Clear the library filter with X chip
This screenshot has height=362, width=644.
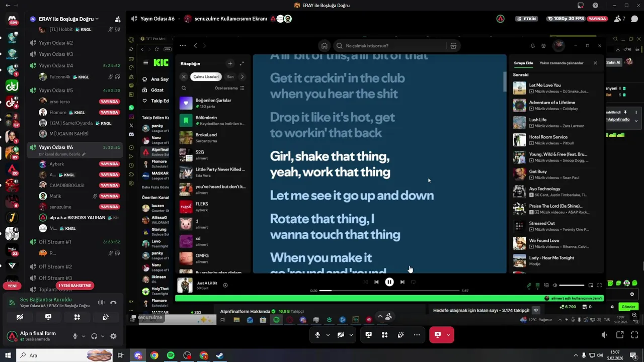pos(184,77)
